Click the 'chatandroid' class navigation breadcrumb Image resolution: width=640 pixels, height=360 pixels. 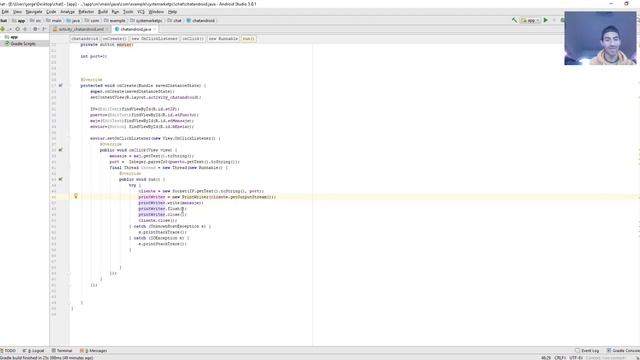200,20
